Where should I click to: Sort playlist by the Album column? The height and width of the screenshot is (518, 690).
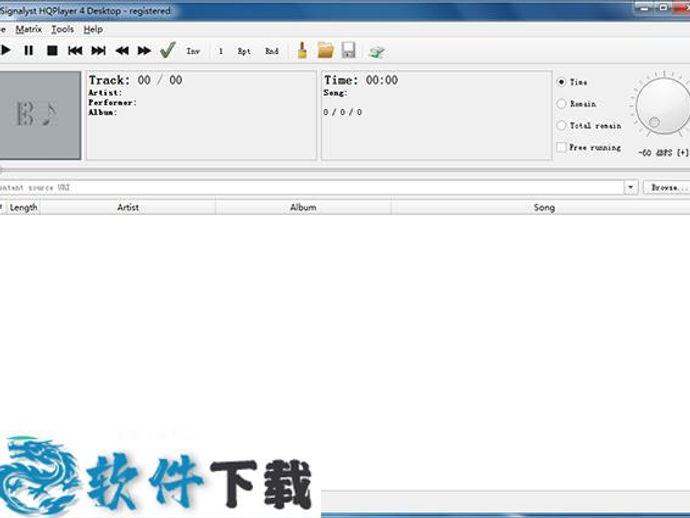click(x=303, y=207)
